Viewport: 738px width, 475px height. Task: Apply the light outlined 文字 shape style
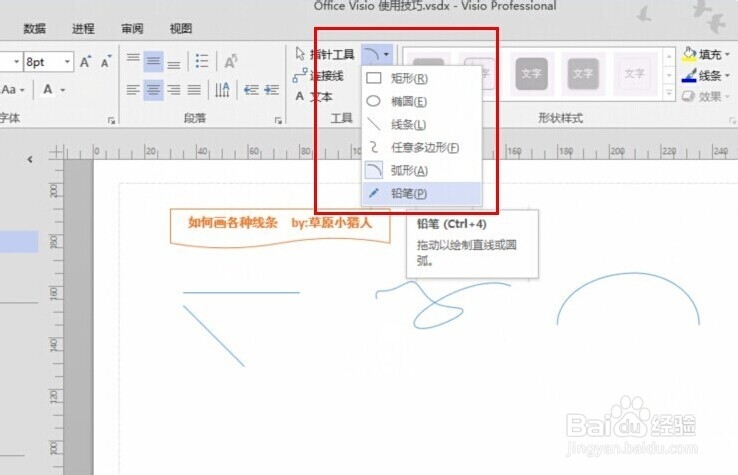coord(635,74)
